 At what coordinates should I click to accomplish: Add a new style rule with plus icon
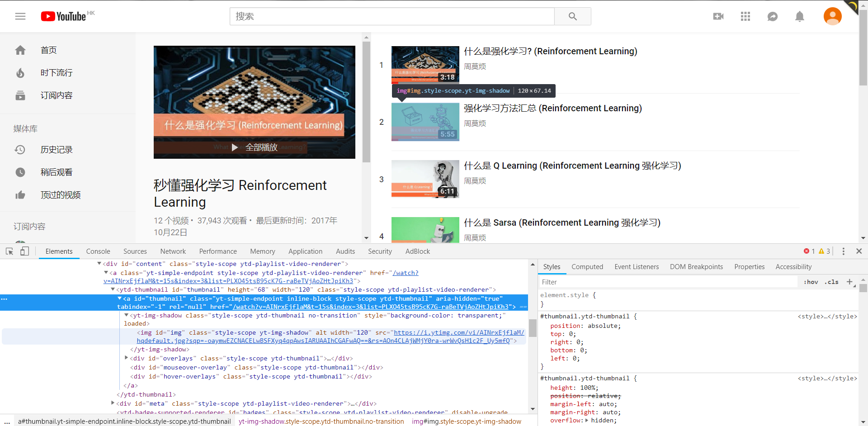click(849, 282)
